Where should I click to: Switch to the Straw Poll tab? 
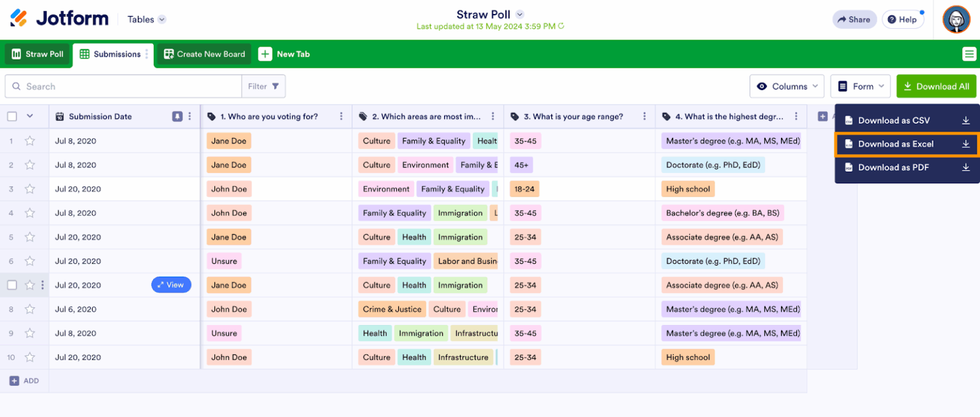[36, 54]
